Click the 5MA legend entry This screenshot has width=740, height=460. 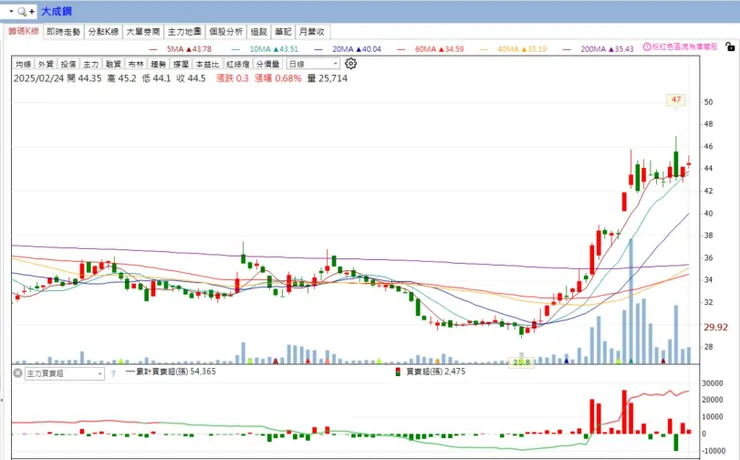coord(180,49)
